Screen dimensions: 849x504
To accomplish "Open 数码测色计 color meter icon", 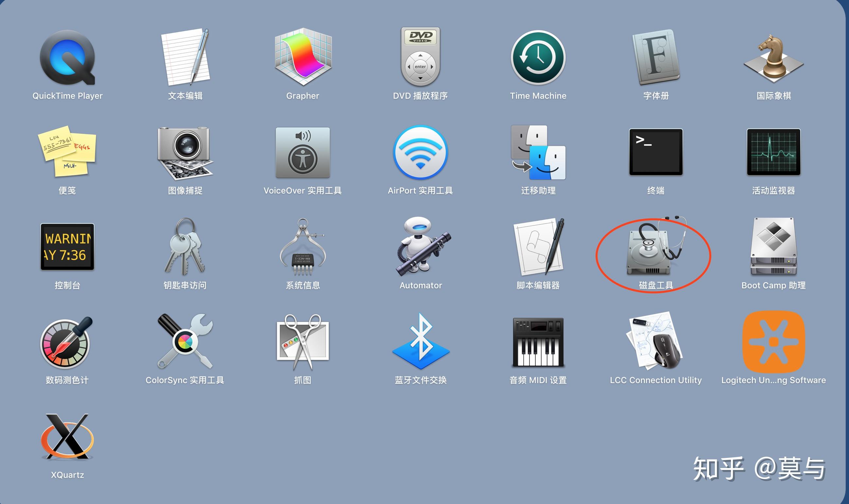I will [66, 342].
